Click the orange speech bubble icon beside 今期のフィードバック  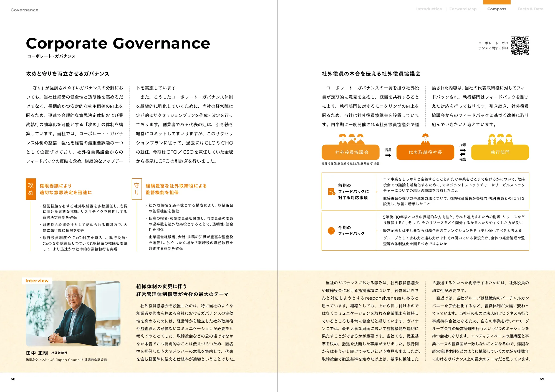tap(331, 231)
